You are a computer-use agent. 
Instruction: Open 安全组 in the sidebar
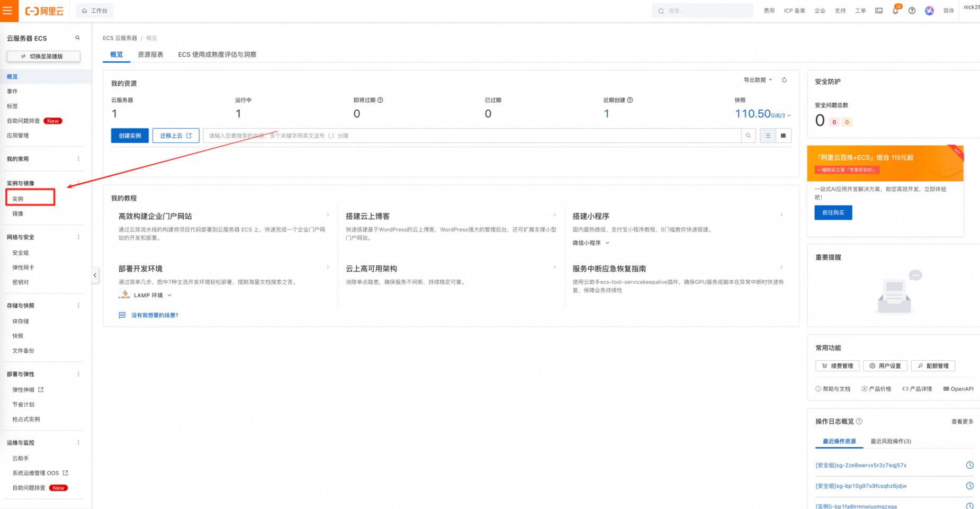click(x=21, y=253)
